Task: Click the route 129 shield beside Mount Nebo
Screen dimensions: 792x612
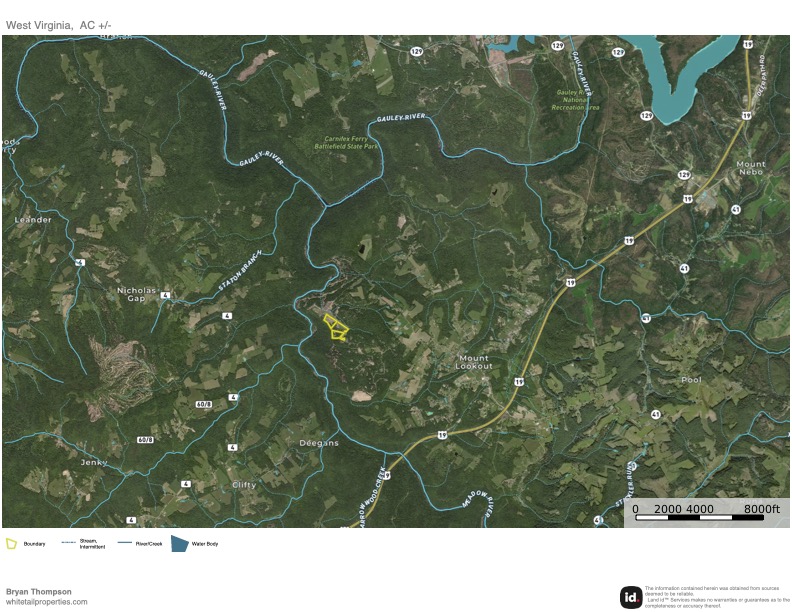Action: coord(684,175)
